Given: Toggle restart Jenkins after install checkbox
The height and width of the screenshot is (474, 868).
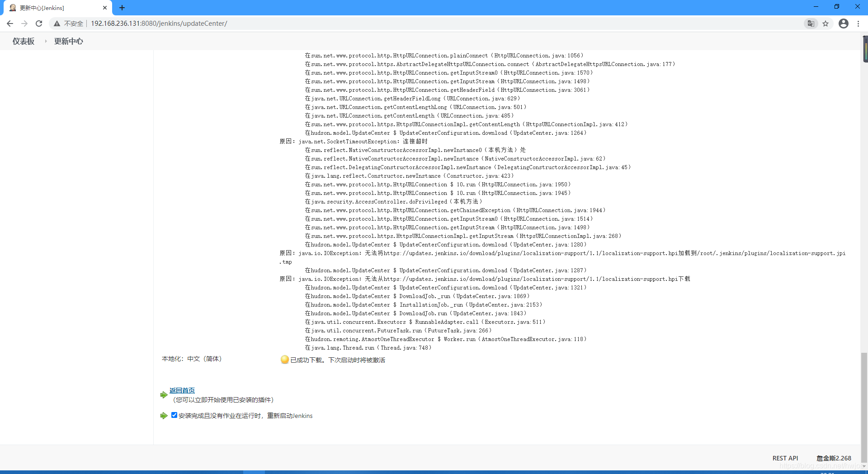Looking at the screenshot, I should pyautogui.click(x=174, y=415).
